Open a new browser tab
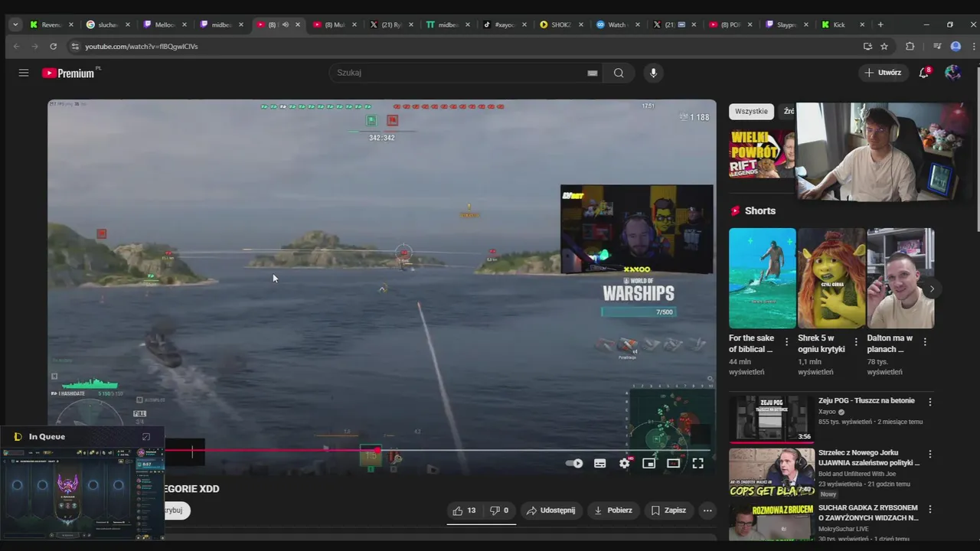 (880, 24)
